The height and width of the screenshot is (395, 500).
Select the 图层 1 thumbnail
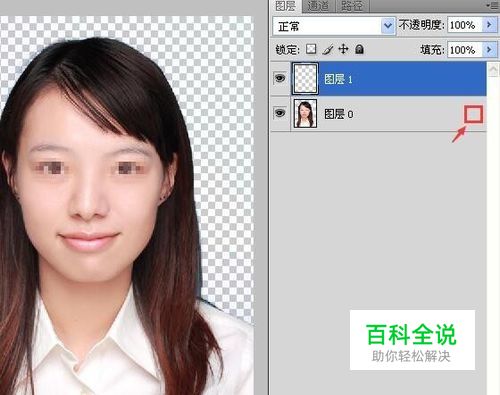(305, 78)
